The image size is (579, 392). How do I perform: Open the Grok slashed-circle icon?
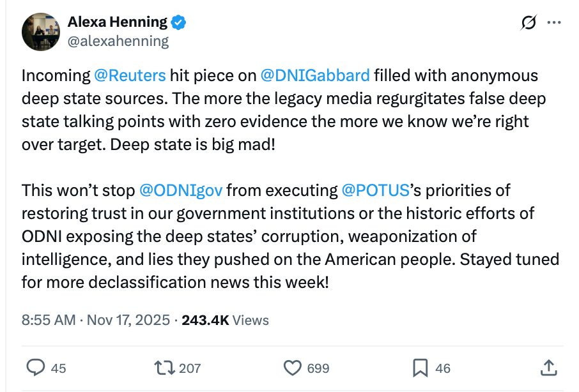tap(529, 23)
